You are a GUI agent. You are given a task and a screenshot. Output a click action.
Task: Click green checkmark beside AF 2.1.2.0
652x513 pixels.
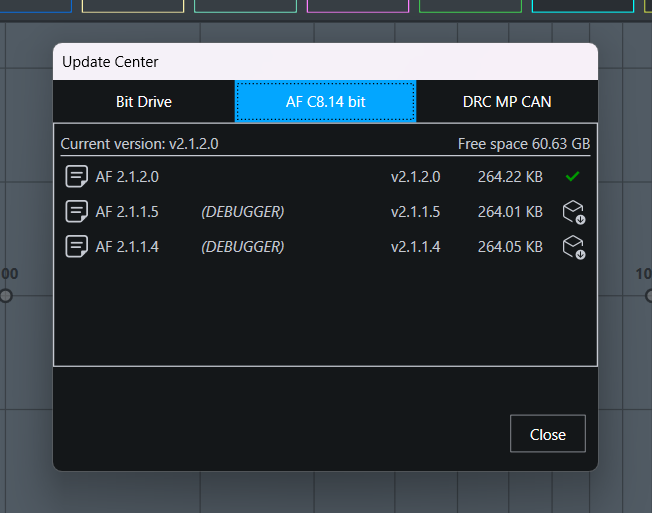coord(572,177)
